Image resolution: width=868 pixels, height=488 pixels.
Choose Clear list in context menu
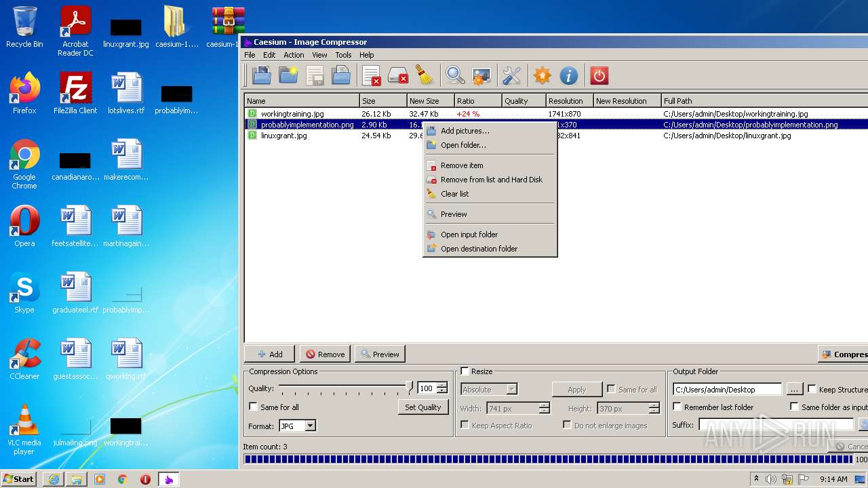click(490, 194)
